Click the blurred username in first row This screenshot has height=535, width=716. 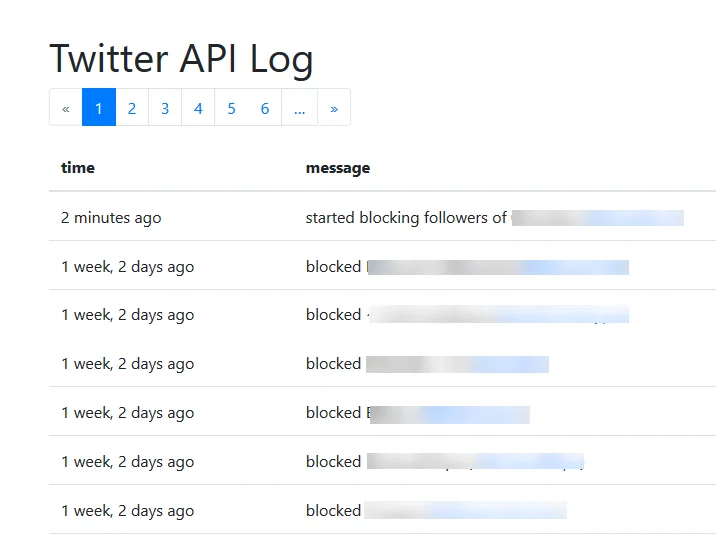tap(597, 218)
